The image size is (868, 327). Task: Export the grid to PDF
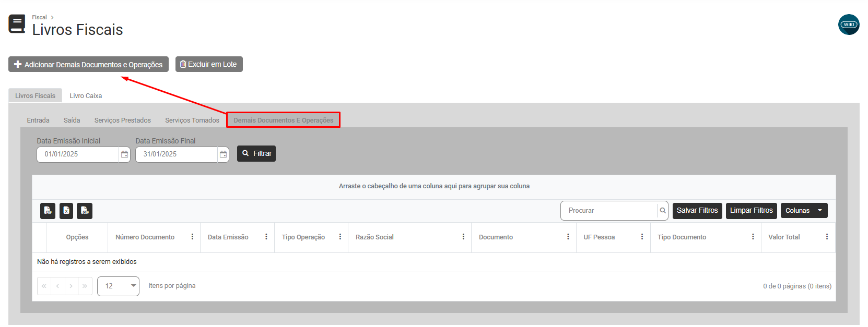tap(48, 211)
